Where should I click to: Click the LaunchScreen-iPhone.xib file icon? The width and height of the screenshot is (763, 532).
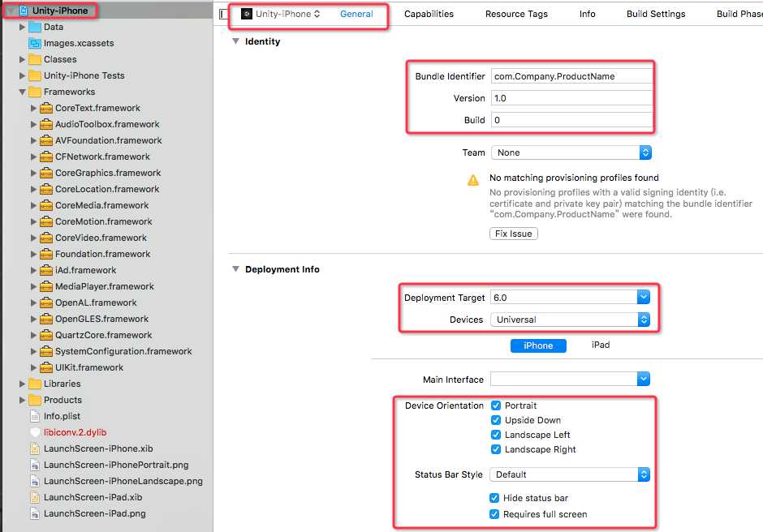coord(35,448)
